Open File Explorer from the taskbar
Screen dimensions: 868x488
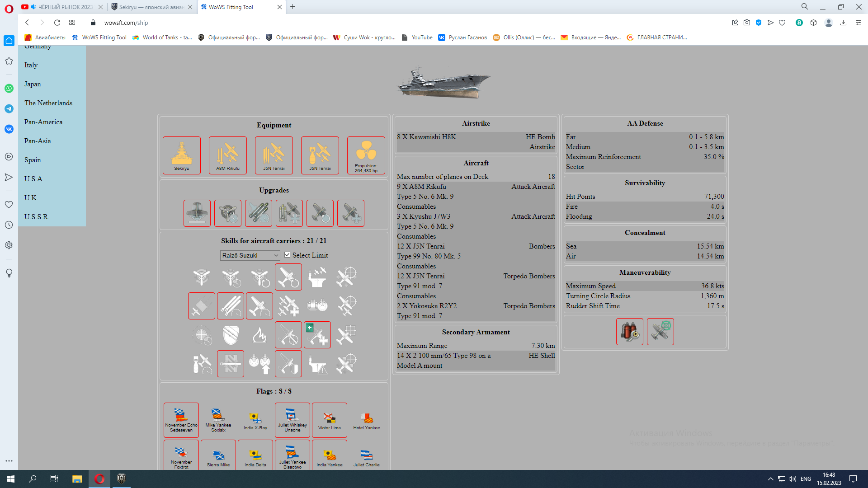(x=77, y=479)
